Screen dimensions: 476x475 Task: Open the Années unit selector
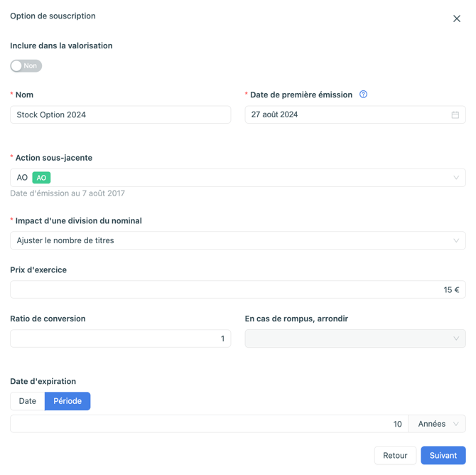[437, 424]
